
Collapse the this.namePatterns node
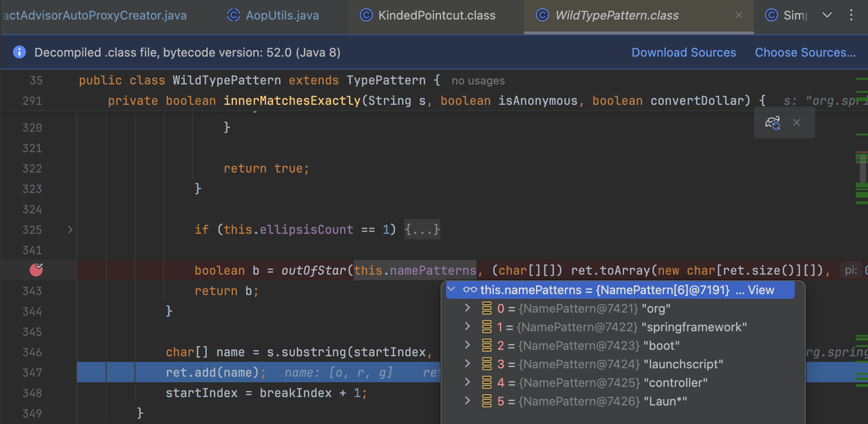[x=452, y=289]
